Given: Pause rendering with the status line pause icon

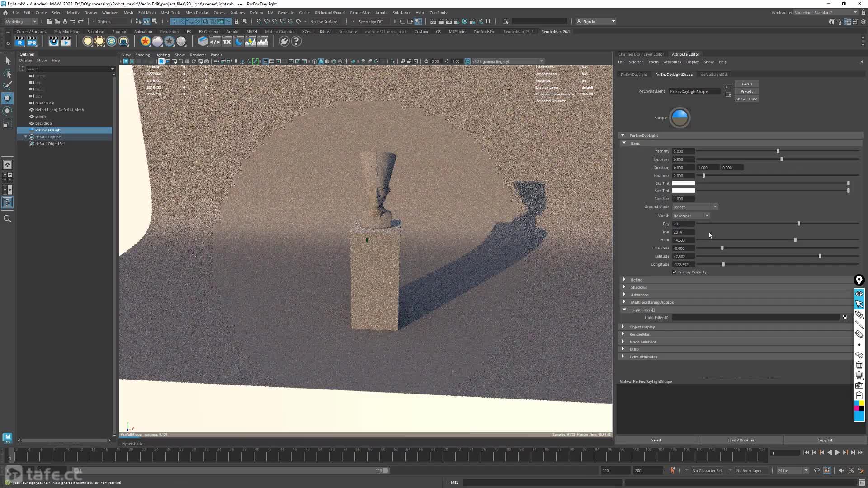Looking at the screenshot, I should (488, 21).
